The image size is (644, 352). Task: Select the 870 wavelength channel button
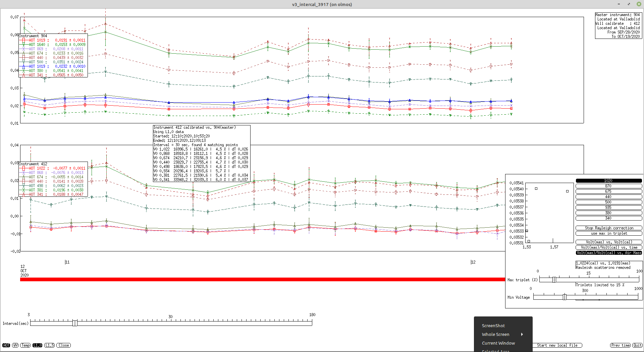point(608,186)
